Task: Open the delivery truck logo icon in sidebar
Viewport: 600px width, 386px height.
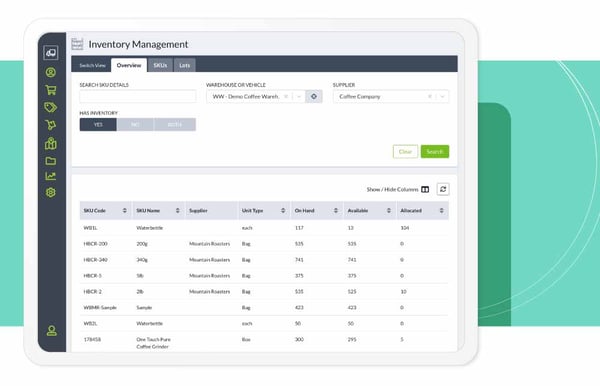Action: pyautogui.click(x=51, y=53)
